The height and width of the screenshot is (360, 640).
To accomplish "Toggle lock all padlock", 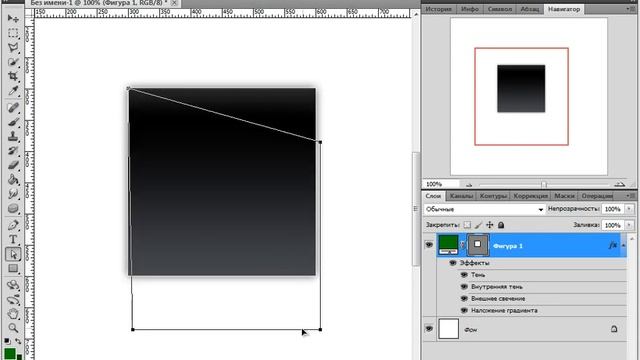I will [501, 225].
